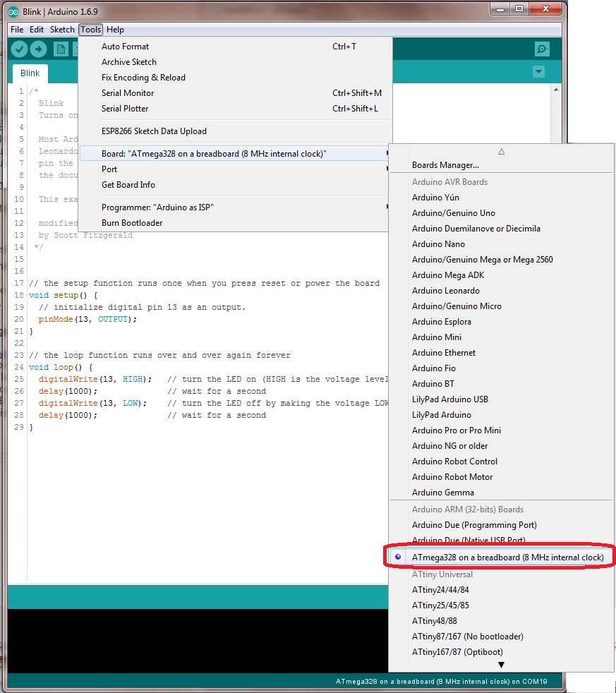Select Arduino Duemilanove or Diecimila

501,229
